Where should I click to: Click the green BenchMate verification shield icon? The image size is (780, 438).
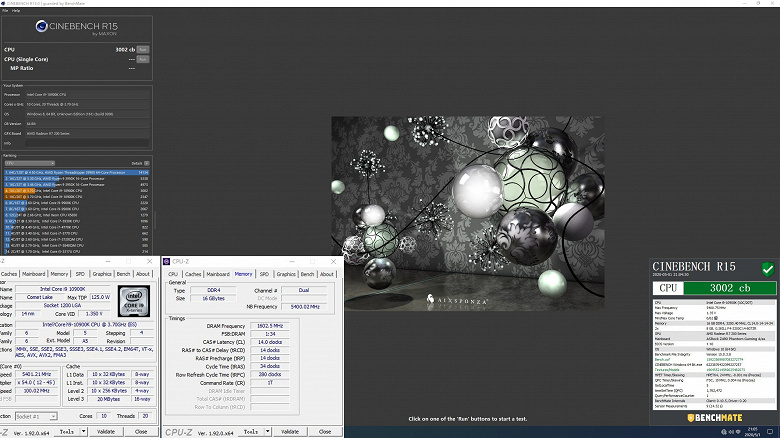click(x=766, y=269)
